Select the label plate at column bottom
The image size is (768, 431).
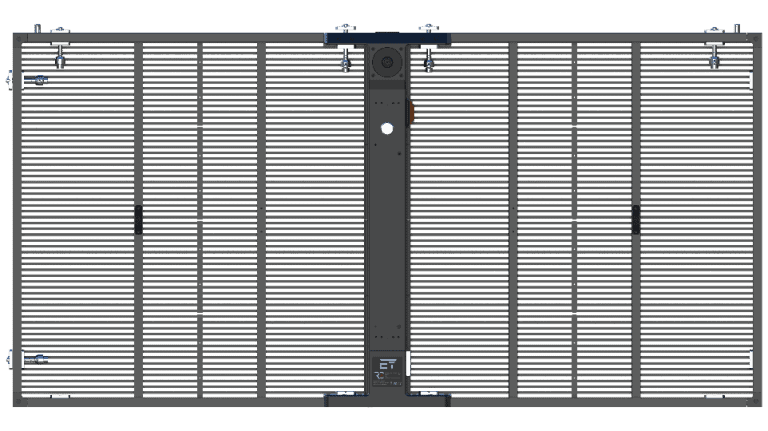point(386,370)
